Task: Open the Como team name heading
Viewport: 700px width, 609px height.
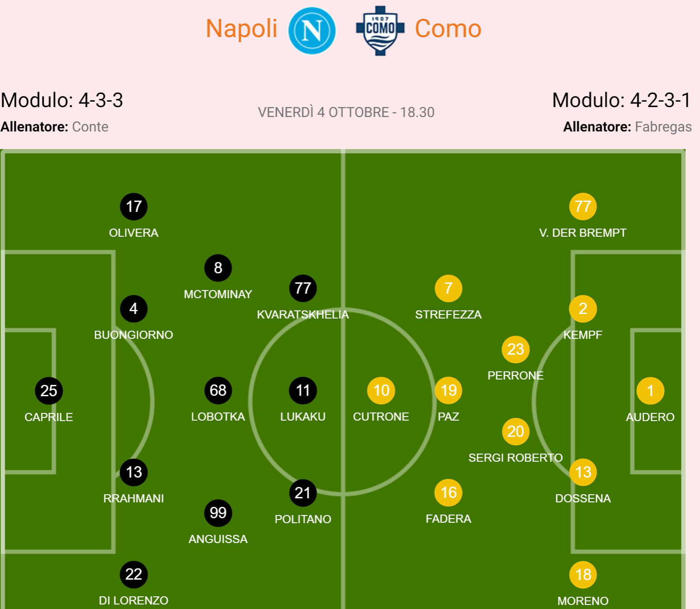Action: pyautogui.click(x=448, y=28)
